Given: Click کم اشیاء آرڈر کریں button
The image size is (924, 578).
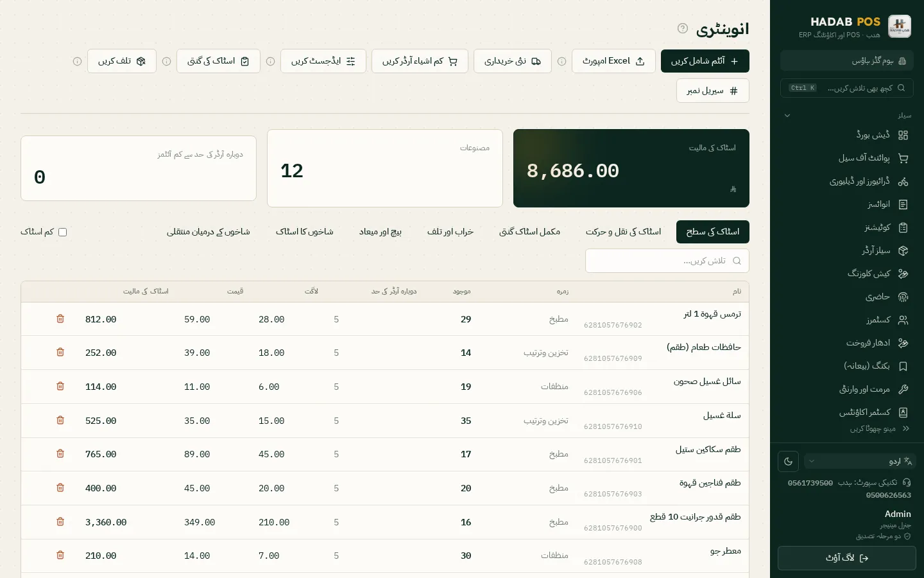Looking at the screenshot, I should point(420,61).
